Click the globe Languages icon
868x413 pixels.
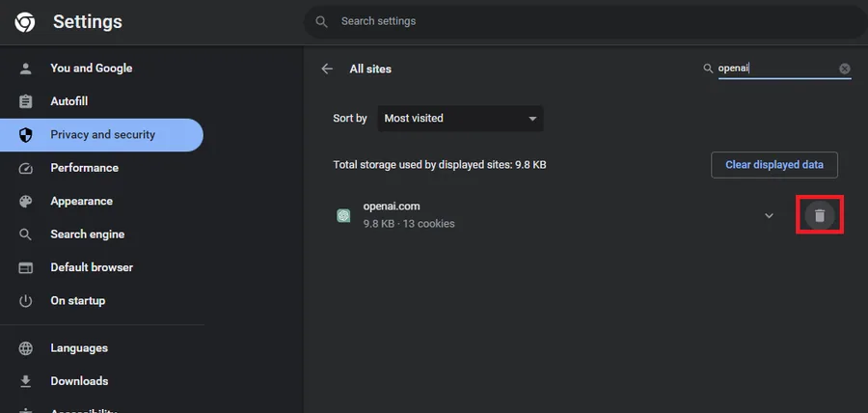pyautogui.click(x=25, y=348)
